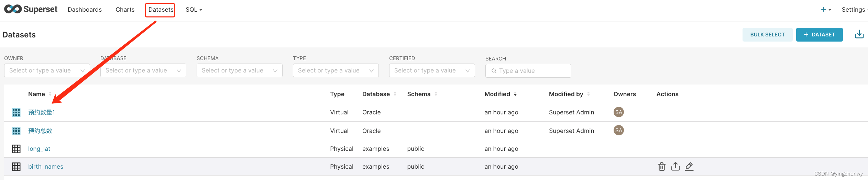Click the Search text field

(531, 71)
